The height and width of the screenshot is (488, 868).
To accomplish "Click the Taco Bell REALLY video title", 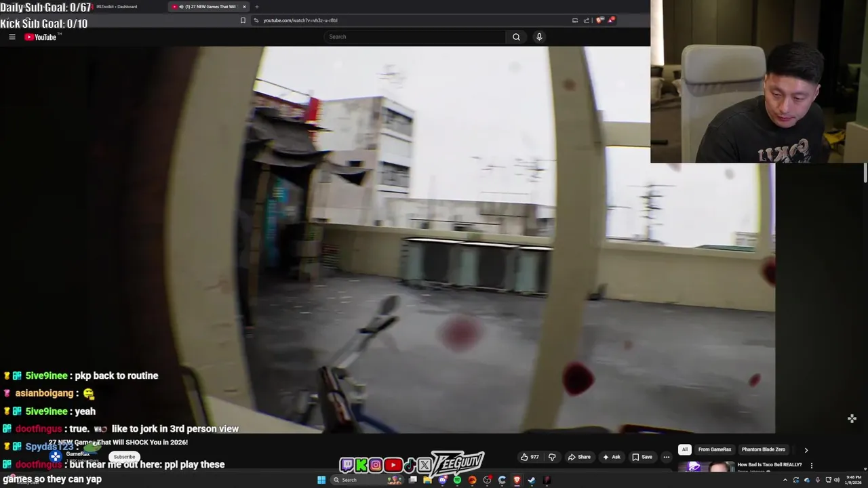I will click(x=770, y=465).
